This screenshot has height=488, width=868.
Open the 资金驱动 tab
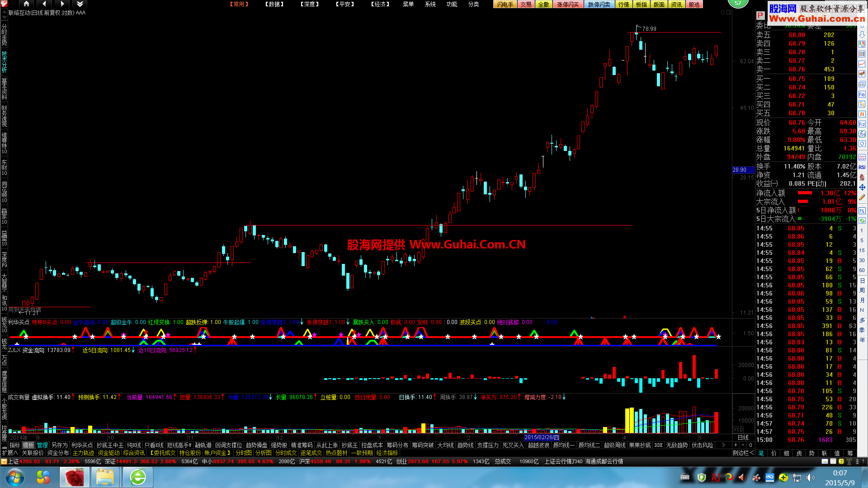[109, 453]
